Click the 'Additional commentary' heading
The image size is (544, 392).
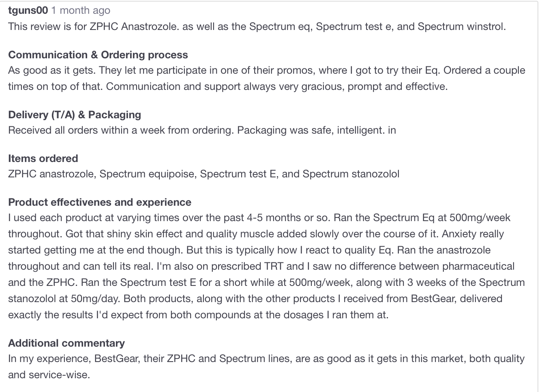(x=66, y=343)
